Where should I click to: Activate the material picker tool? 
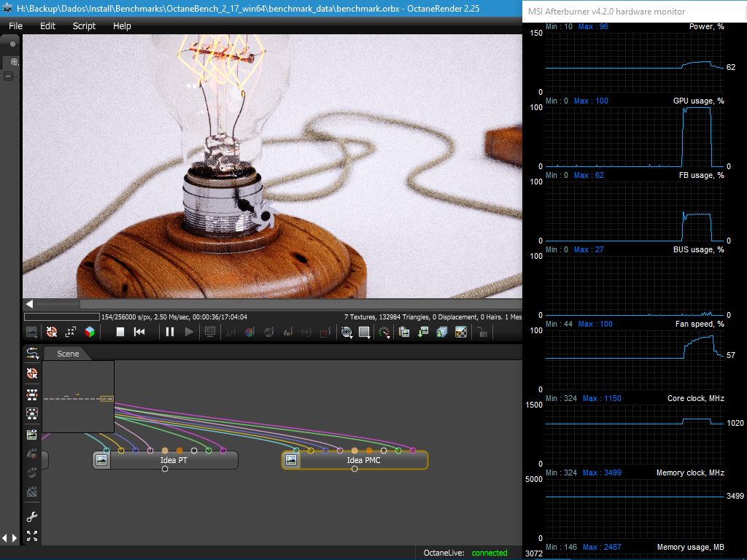point(268,332)
